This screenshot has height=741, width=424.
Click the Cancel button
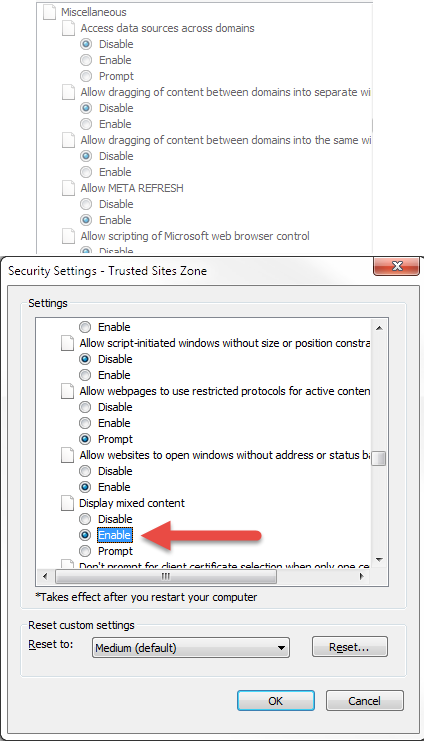[364, 700]
